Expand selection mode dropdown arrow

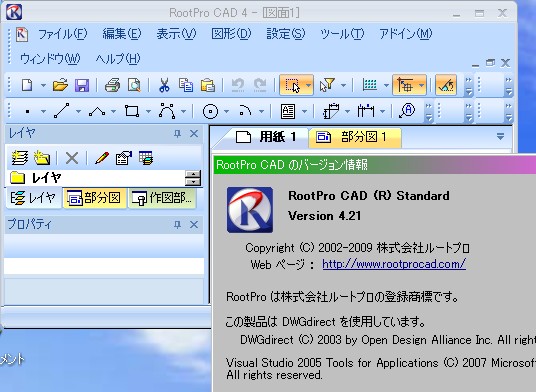pos(308,85)
